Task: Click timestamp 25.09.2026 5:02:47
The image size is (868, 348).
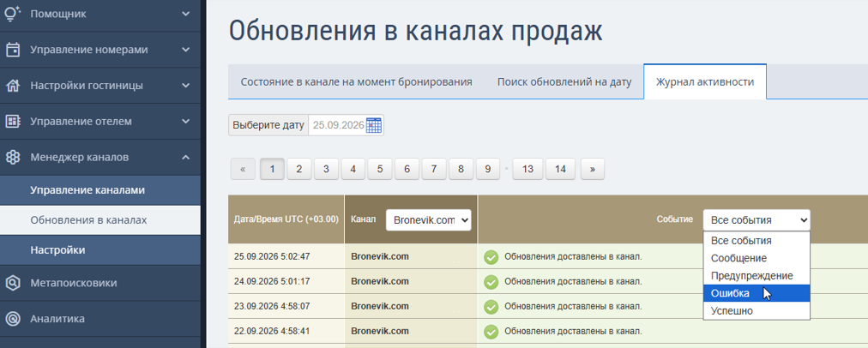Action: [x=272, y=256]
